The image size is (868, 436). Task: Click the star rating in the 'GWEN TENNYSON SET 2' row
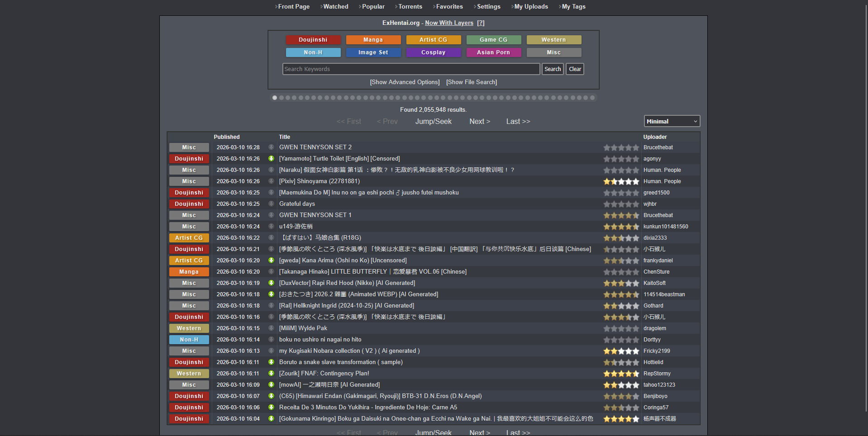(621, 147)
